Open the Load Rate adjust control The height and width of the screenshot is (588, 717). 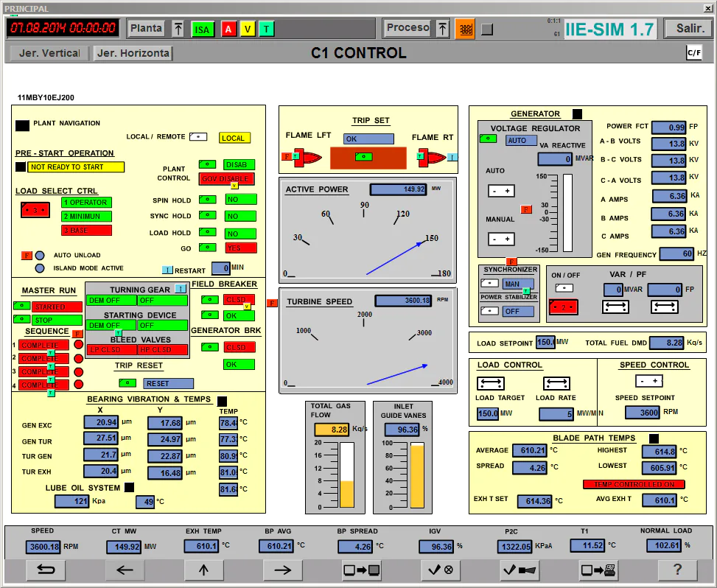[x=556, y=383]
